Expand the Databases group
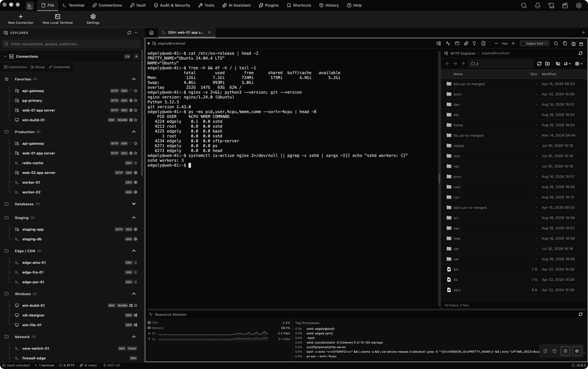 pos(134,204)
